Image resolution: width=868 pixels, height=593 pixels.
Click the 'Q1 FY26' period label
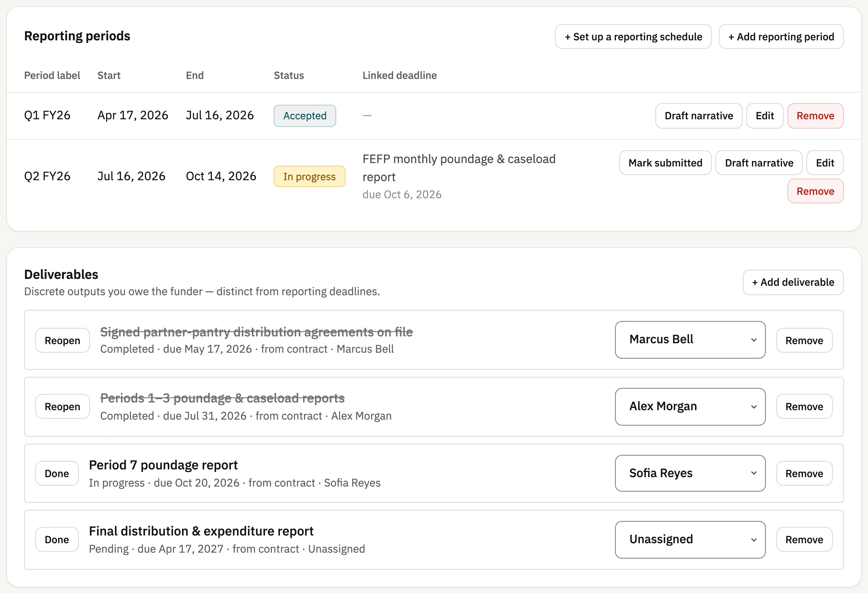(x=47, y=116)
